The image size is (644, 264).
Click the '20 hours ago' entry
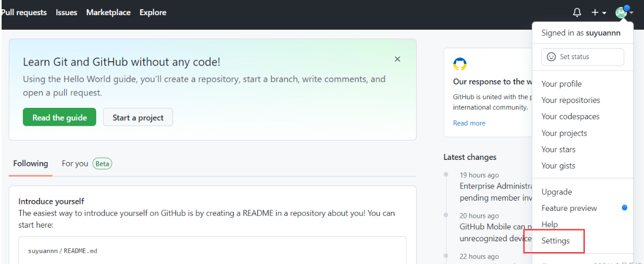pos(479,216)
